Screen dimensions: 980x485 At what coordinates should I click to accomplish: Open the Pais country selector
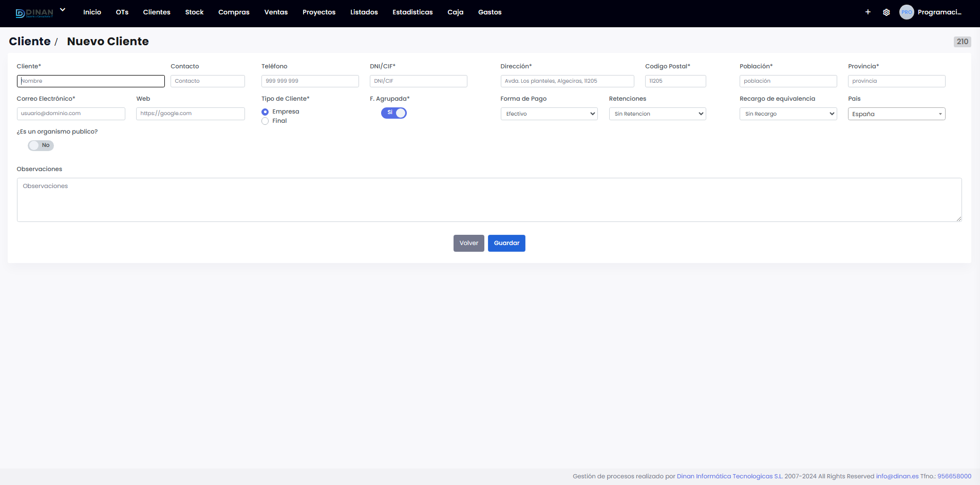coord(896,114)
